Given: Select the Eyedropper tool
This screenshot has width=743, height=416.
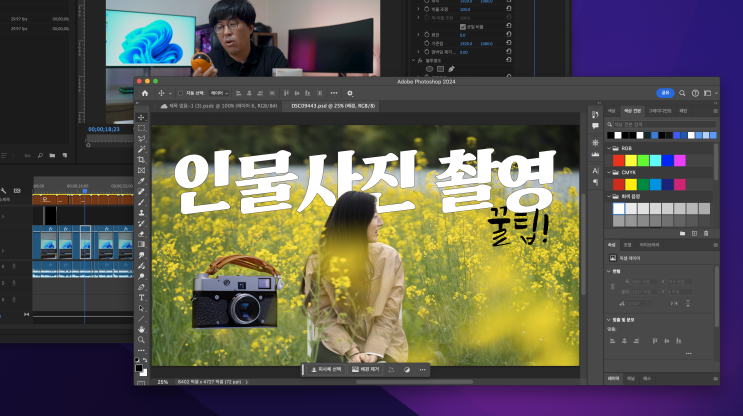Looking at the screenshot, I should coord(141,181).
